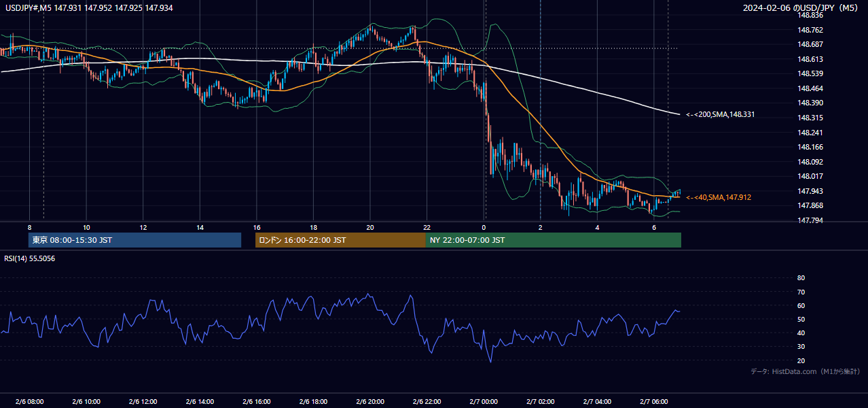This screenshot has width=868, height=408.
Task: Click price axis value 148.613
Action: pos(810,59)
